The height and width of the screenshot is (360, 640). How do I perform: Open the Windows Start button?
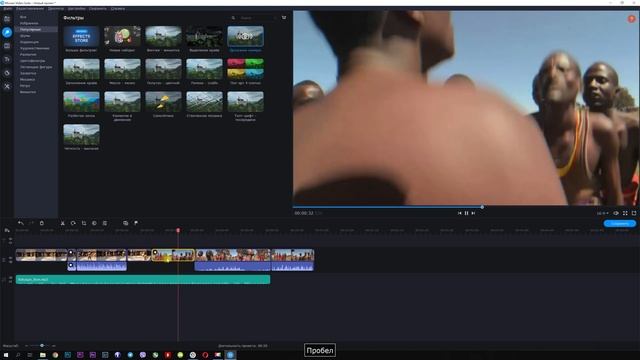click(6, 355)
